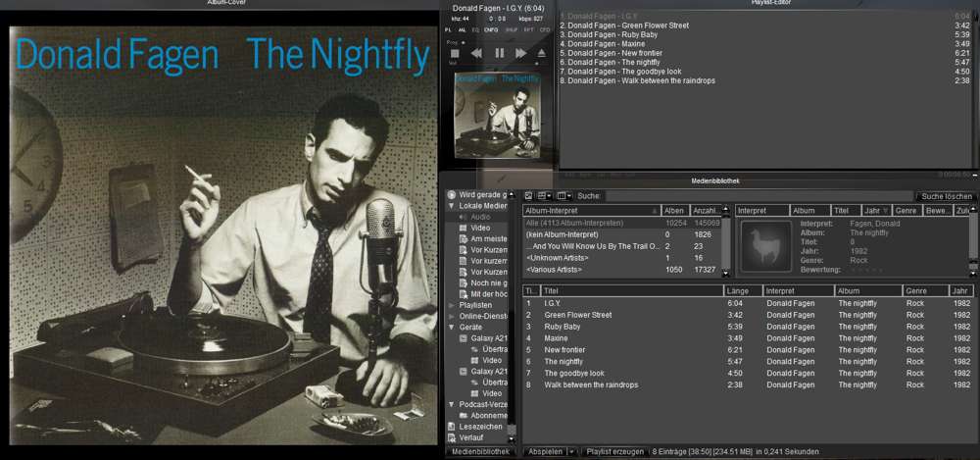This screenshot has width=980, height=460.
Task: Click the Playlist erzeugen button
Action: [614, 451]
